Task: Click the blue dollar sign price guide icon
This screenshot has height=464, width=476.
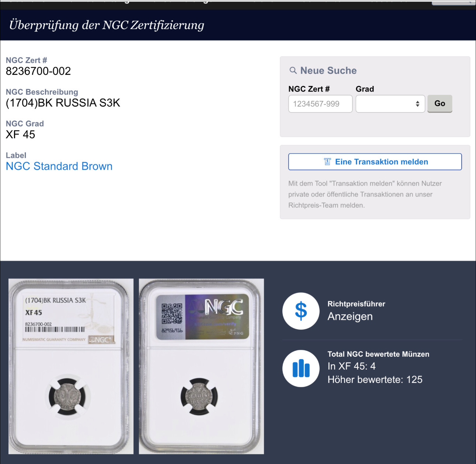Action: coord(301,311)
